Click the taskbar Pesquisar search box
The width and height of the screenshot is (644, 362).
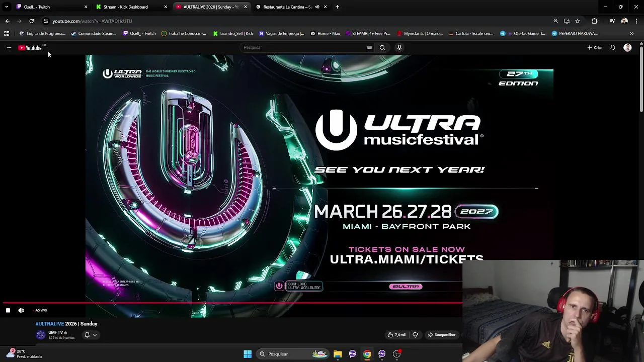294,354
